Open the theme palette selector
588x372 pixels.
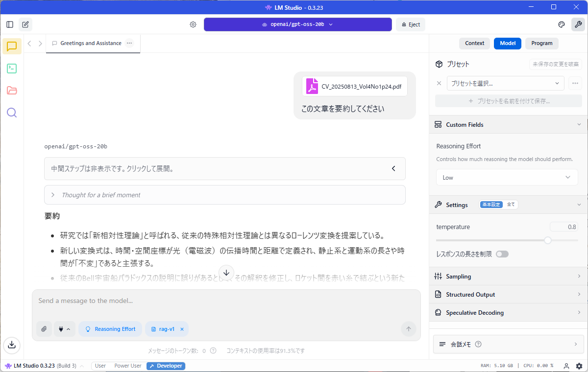[561, 24]
